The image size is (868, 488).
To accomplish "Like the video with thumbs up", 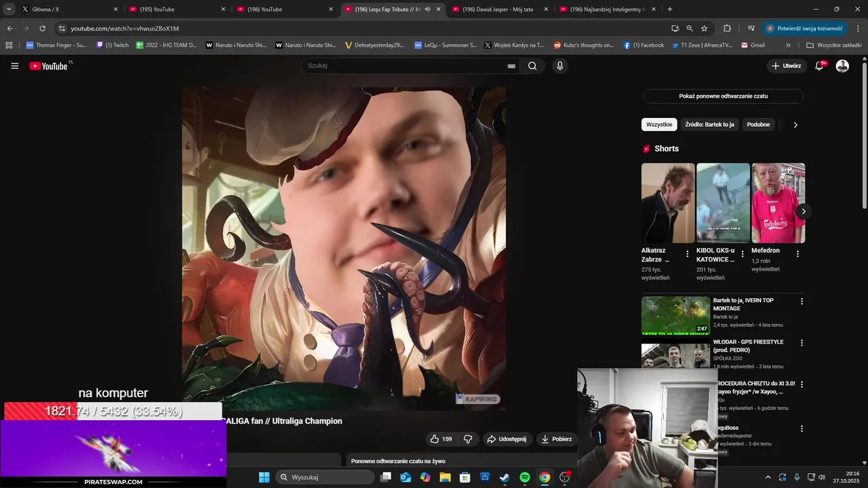I will coord(441,439).
